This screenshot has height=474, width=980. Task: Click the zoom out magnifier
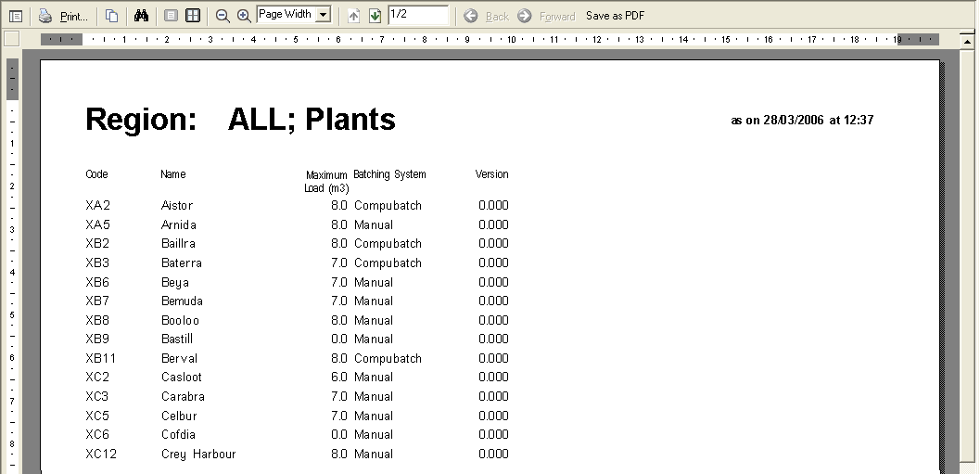[223, 16]
